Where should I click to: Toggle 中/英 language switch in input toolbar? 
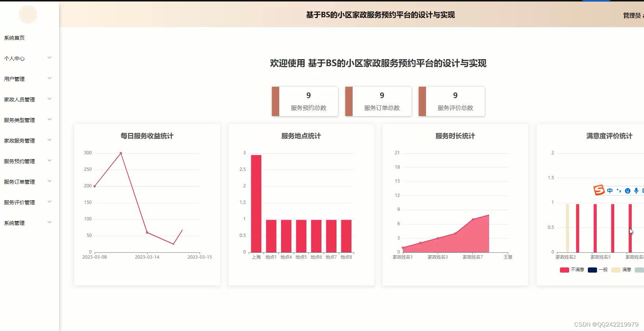pyautogui.click(x=610, y=191)
